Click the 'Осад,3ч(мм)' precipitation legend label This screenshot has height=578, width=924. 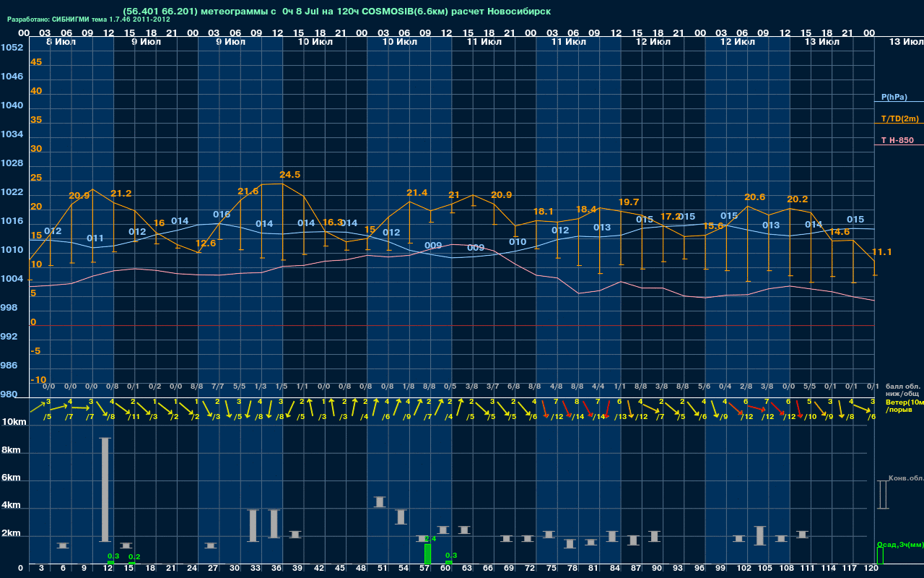899,544
